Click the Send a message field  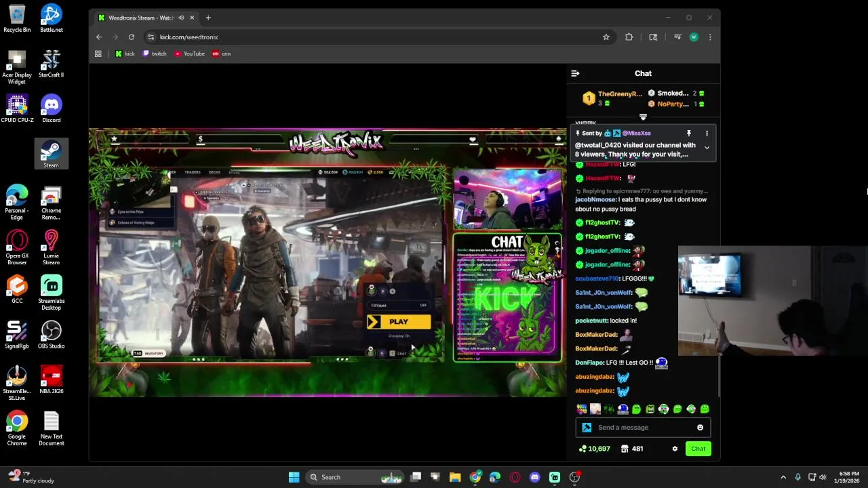point(644,428)
